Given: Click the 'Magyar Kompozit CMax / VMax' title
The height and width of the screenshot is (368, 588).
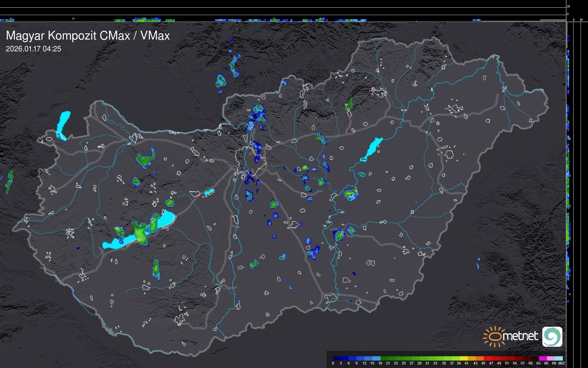Looking at the screenshot, I should [88, 36].
